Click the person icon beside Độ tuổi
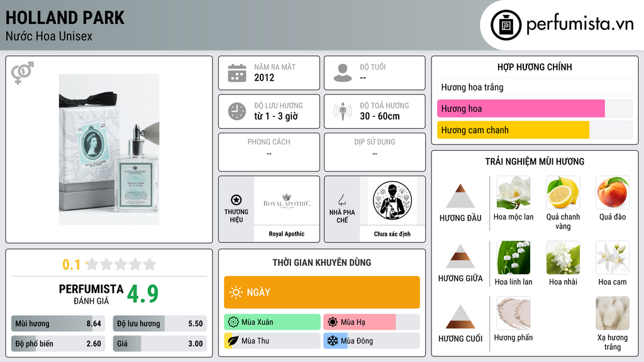Viewport: 644px width, 362px height. click(343, 73)
